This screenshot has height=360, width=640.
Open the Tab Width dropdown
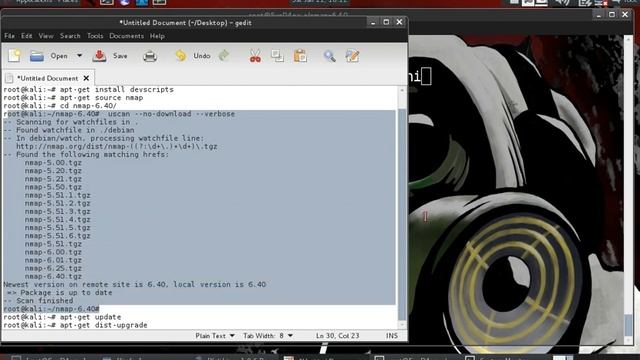(268, 336)
